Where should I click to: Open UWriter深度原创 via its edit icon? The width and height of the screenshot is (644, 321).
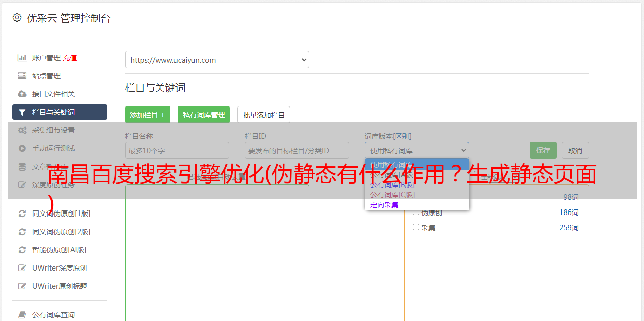point(22,268)
